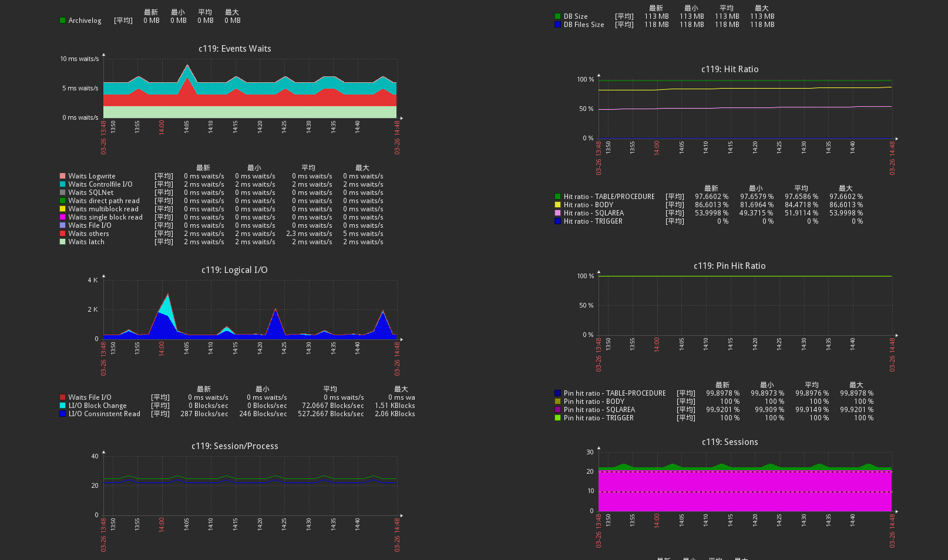This screenshot has height=560, width=948.
Task: Expand the c119: Events Waits graph
Action: pos(235,49)
